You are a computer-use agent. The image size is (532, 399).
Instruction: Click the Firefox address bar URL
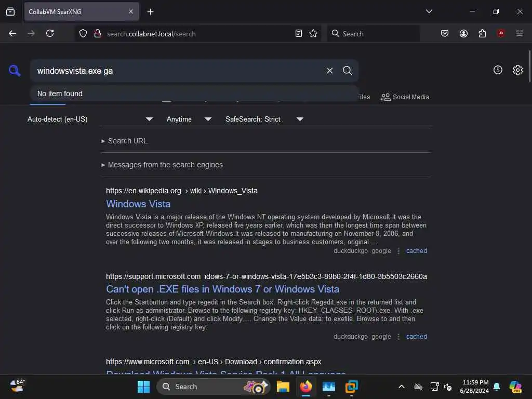[x=151, y=34]
